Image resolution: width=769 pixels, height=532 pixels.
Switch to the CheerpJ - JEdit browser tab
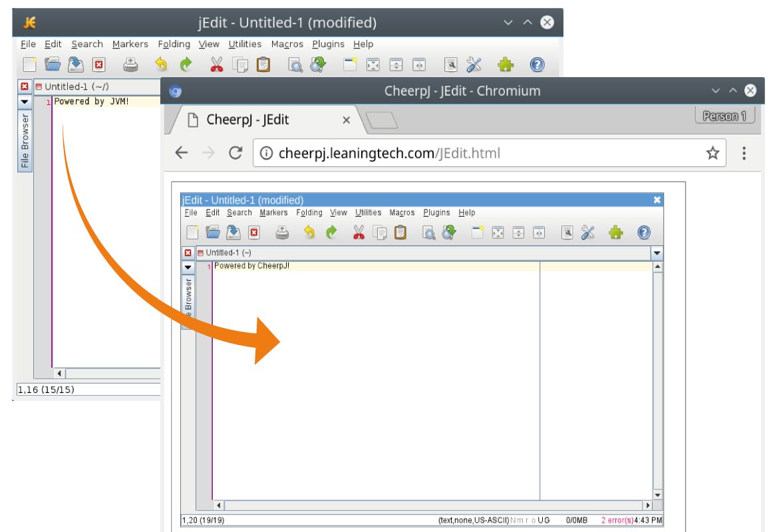tap(246, 120)
